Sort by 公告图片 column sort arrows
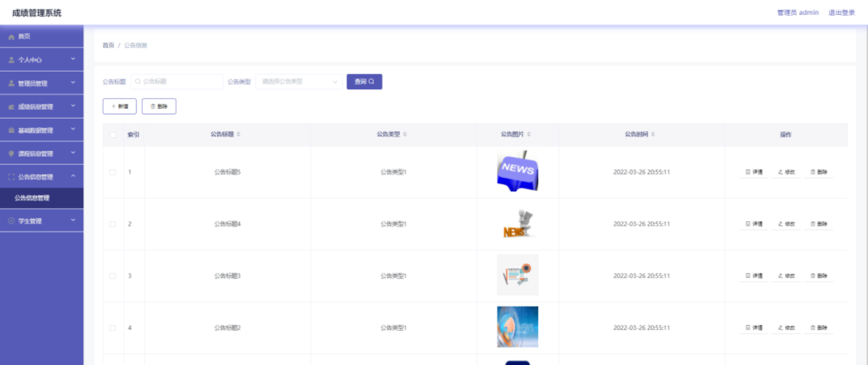Screen dimensions: 868x365 pos(529,134)
